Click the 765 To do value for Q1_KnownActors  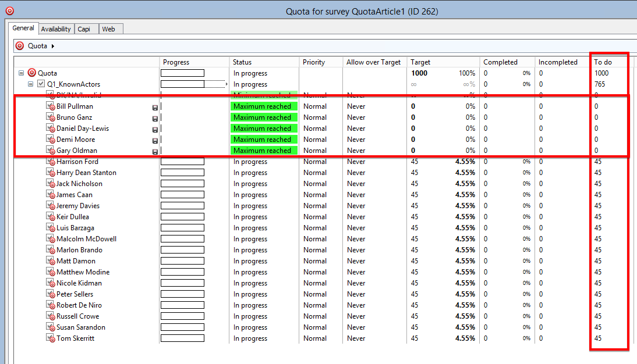[600, 84]
